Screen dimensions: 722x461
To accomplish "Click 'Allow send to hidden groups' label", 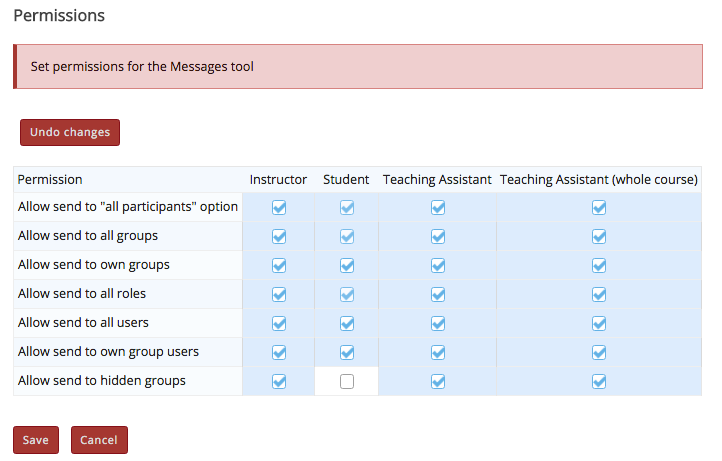I will (x=102, y=380).
